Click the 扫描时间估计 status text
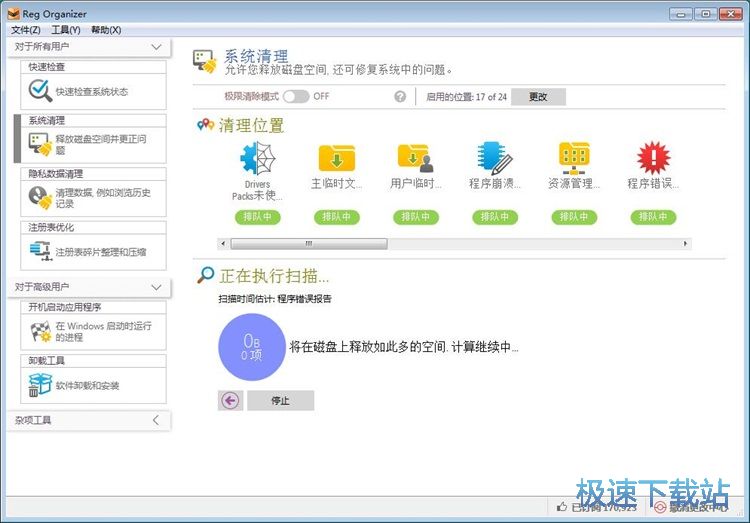 (275, 299)
